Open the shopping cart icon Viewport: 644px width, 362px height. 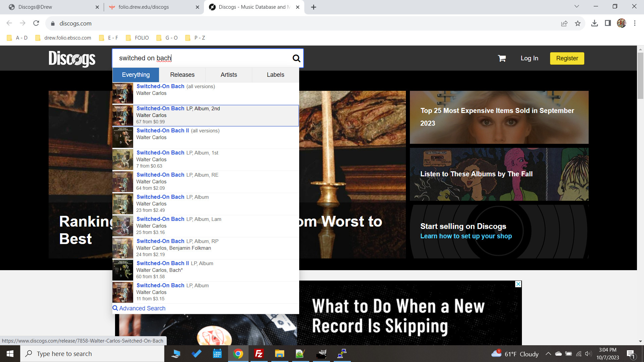click(502, 58)
